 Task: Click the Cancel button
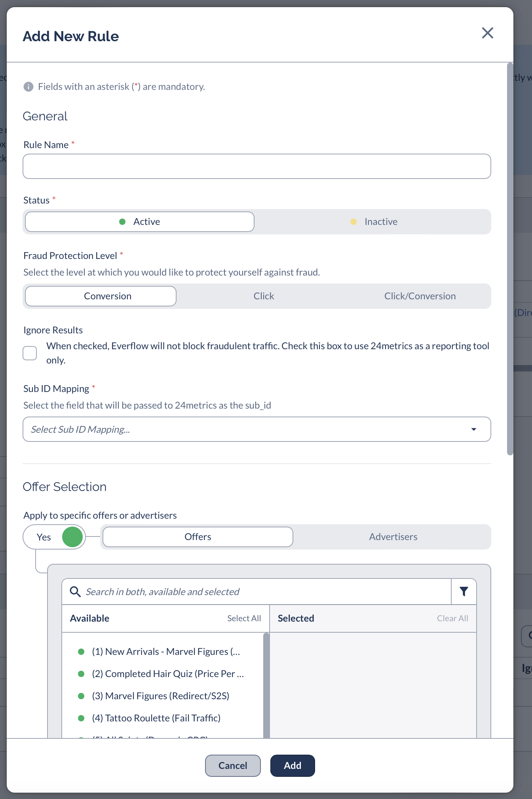click(233, 766)
